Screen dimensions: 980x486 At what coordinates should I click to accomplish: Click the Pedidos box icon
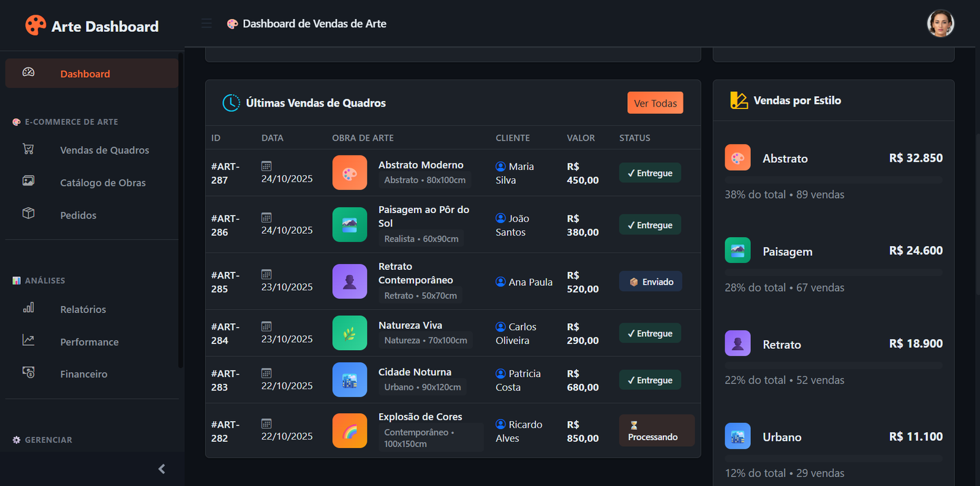pos(28,213)
